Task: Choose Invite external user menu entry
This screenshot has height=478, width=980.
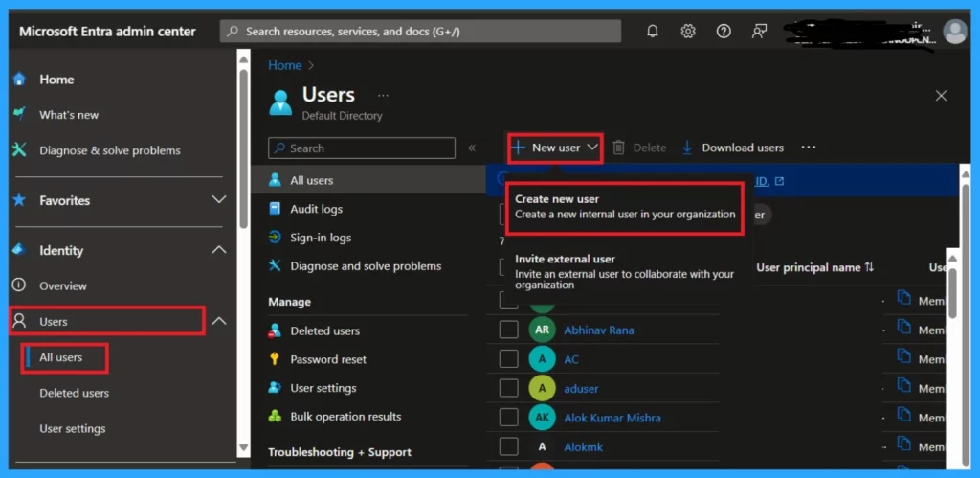Action: 624,271
